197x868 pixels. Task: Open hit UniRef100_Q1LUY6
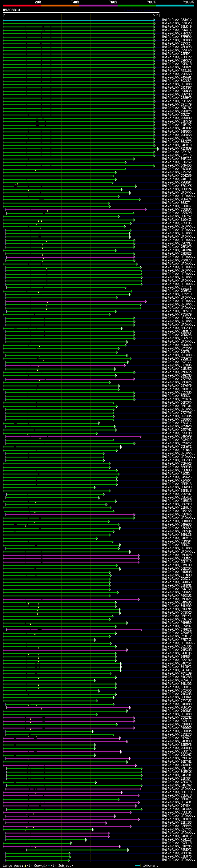[177, 856]
